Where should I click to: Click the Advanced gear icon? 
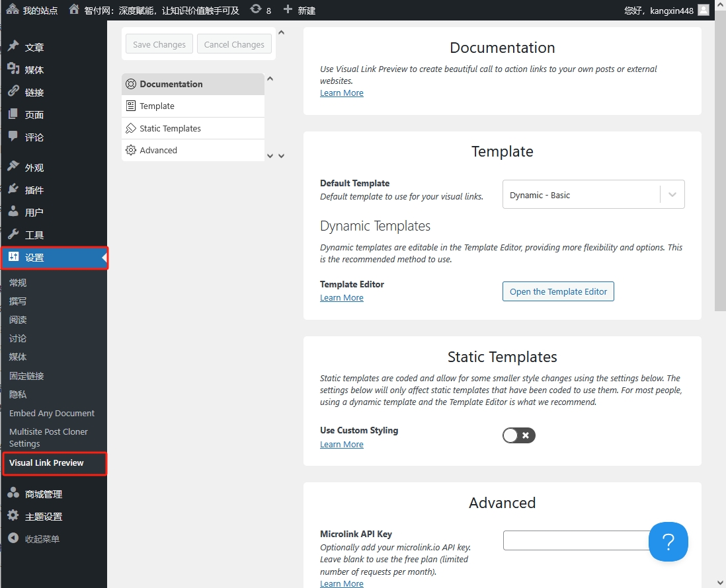(x=131, y=150)
